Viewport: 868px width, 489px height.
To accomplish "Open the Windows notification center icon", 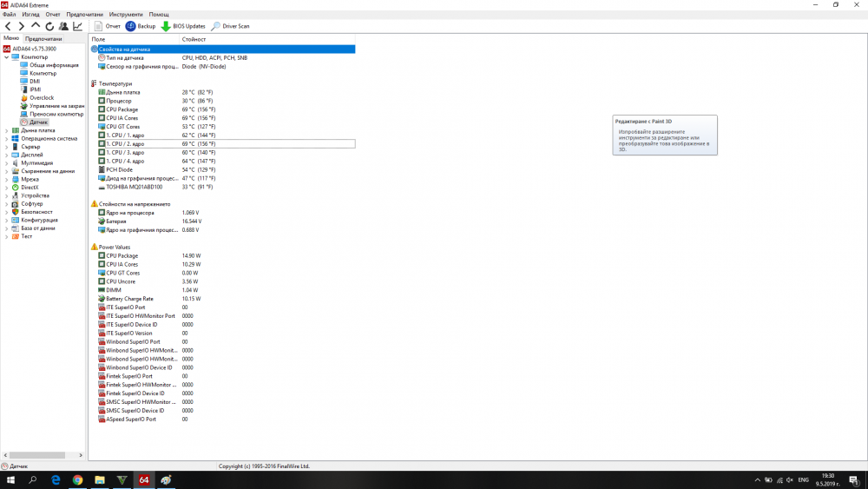I will click(854, 480).
